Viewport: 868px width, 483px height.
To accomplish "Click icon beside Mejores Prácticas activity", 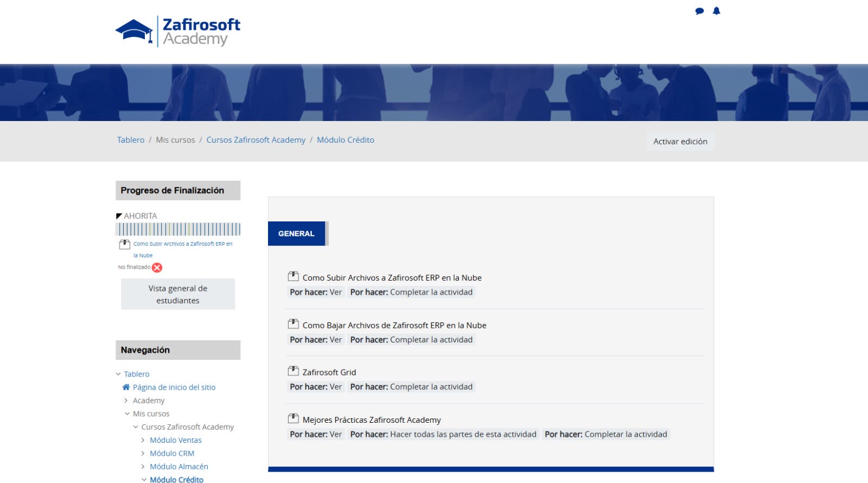I will point(293,419).
